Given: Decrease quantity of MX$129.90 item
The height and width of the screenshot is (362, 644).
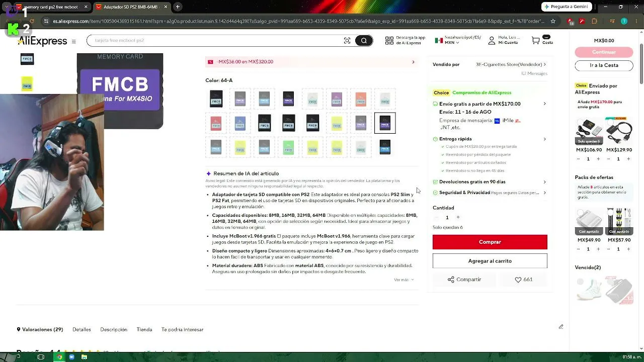Looking at the screenshot, I should pos(608,159).
